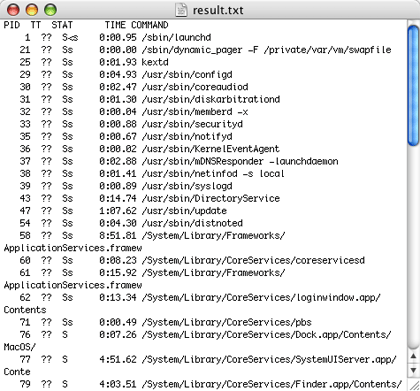This screenshot has width=420, height=391.
Task: Close the result.txt window
Action: (13, 10)
